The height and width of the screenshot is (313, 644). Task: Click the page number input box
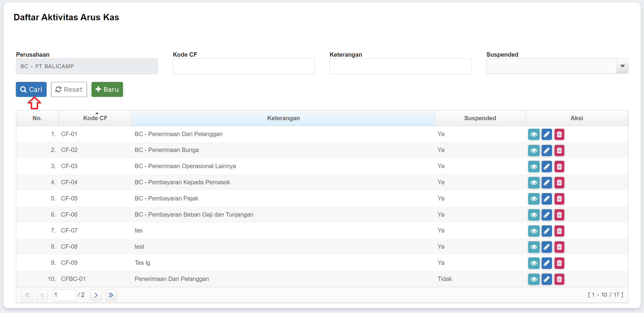click(x=65, y=295)
